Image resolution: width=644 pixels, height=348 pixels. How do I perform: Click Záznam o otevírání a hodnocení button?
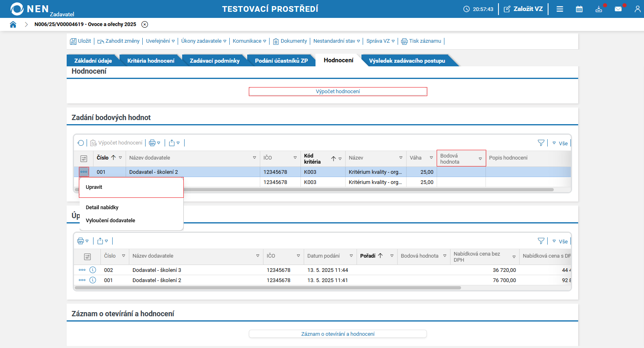[337, 334]
